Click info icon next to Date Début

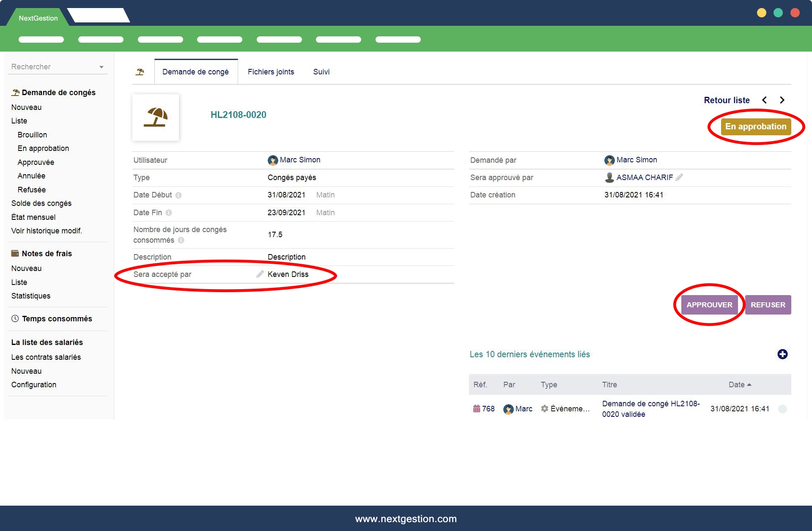click(178, 195)
